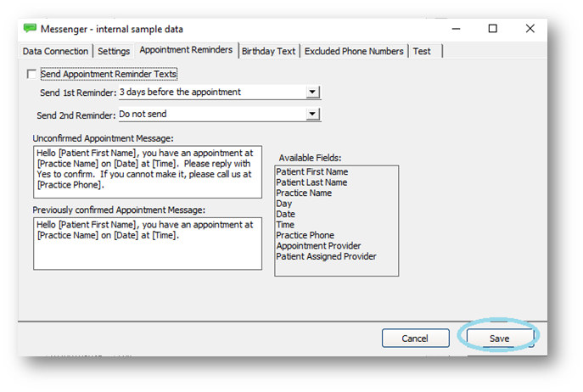The width and height of the screenshot is (583, 392).
Task: Open the Excluded Phone Numbers tab
Action: pyautogui.click(x=354, y=51)
